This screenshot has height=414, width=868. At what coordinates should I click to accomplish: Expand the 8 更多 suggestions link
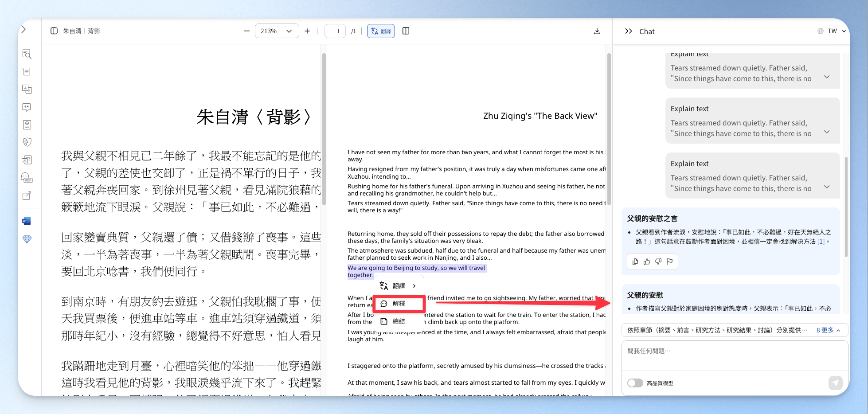(x=828, y=330)
